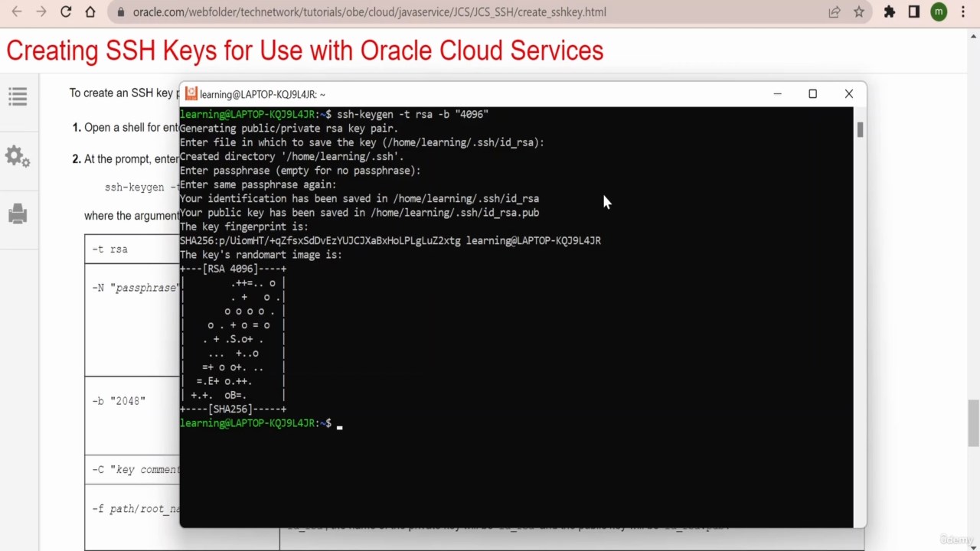Screen dimensions: 980x551
Task: Open the green profile avatar menu
Action: 939,12
